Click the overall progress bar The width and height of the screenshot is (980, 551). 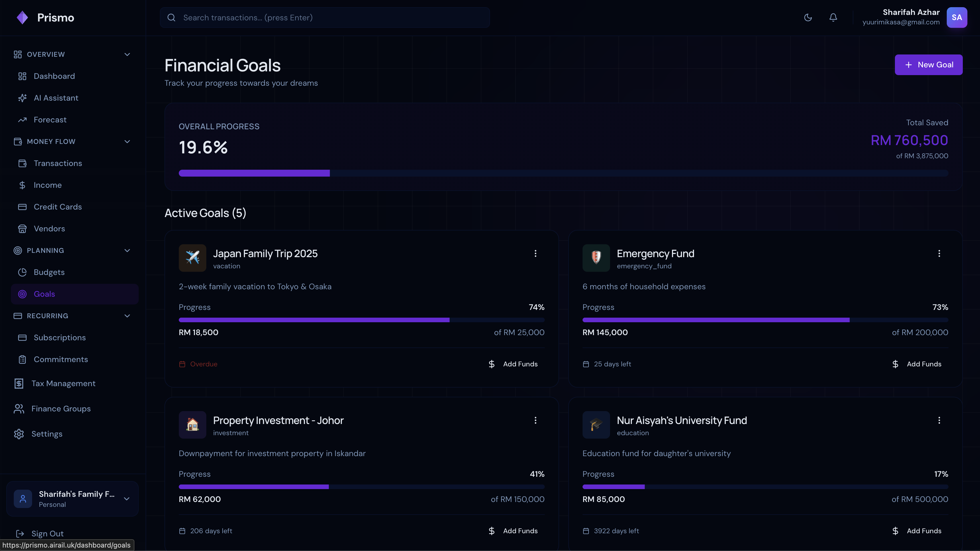[x=563, y=173]
